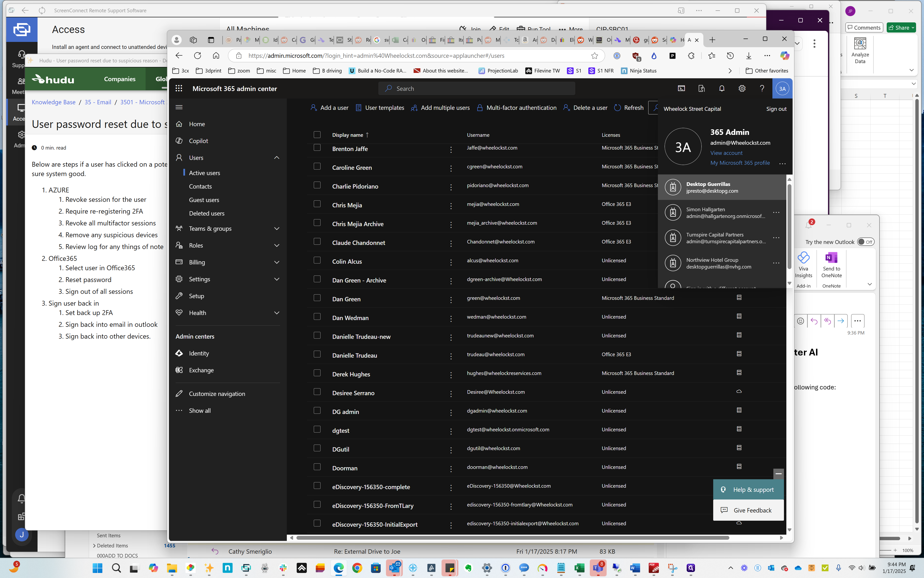Add this page to favorites star
Viewport: 924px width, 578px height.
click(x=595, y=56)
